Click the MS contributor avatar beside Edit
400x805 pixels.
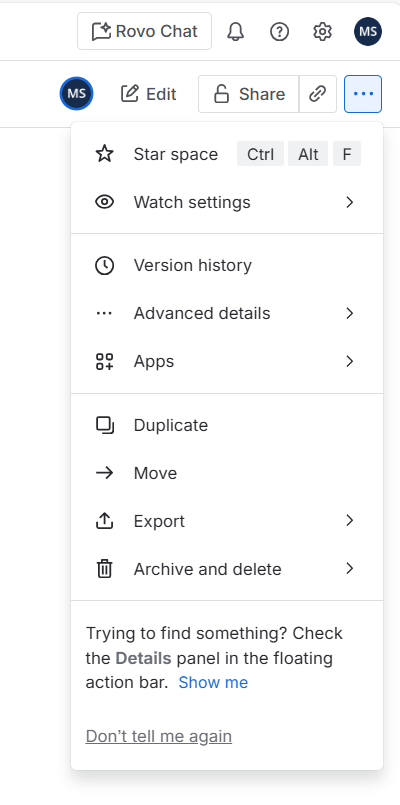(x=77, y=94)
